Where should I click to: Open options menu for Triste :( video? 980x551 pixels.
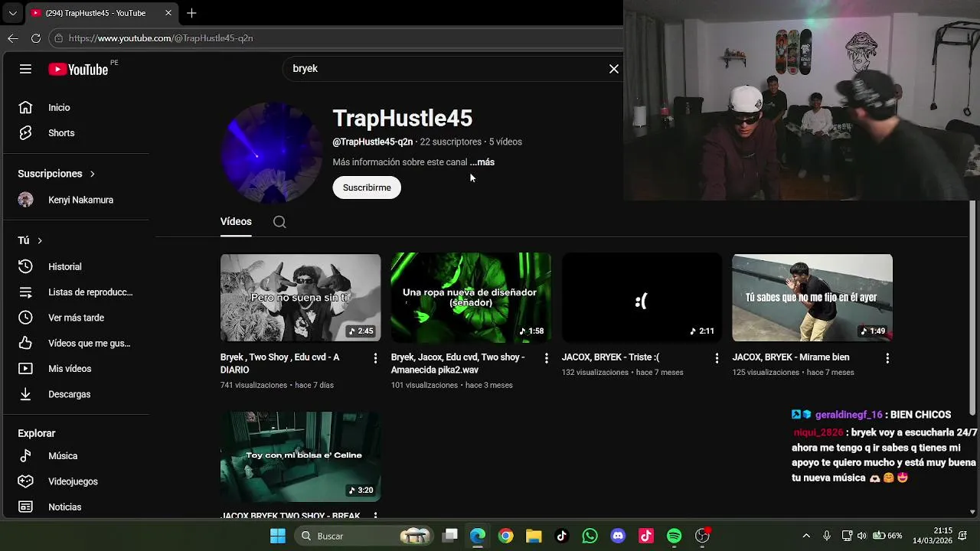[x=717, y=358]
